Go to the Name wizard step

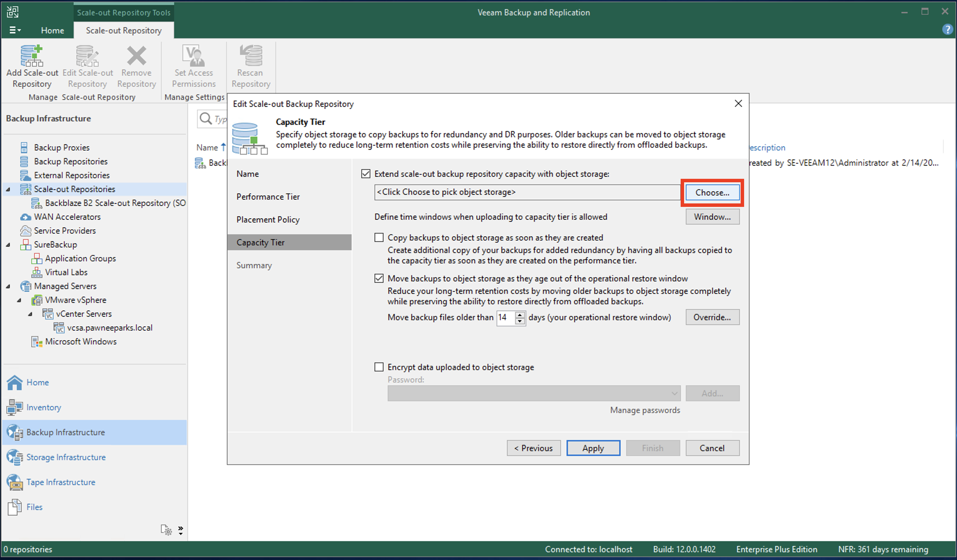[x=248, y=174]
